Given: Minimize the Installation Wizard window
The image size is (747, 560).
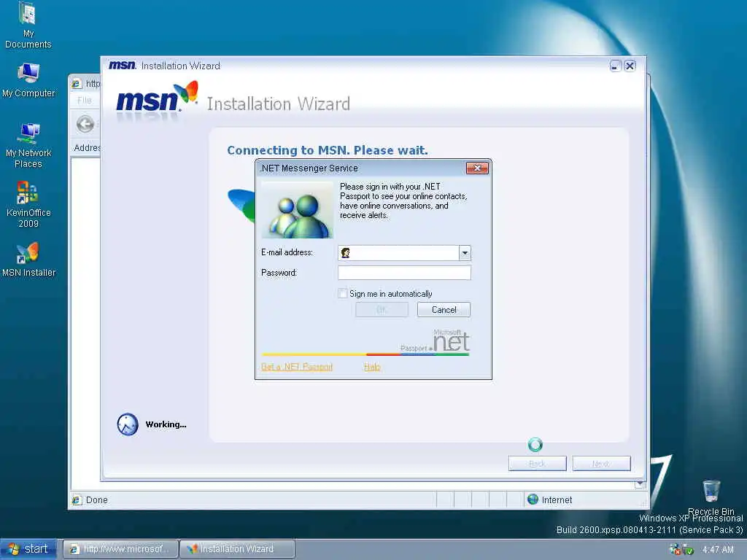Looking at the screenshot, I should [616, 66].
